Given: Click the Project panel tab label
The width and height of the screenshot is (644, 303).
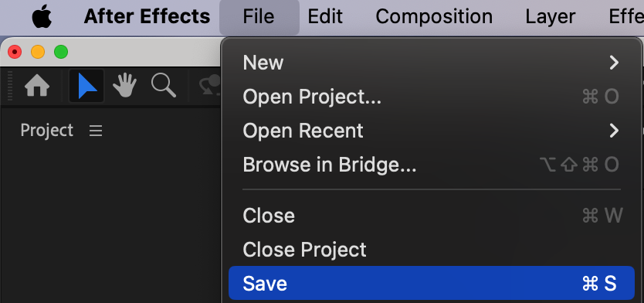Looking at the screenshot, I should 47,131.
